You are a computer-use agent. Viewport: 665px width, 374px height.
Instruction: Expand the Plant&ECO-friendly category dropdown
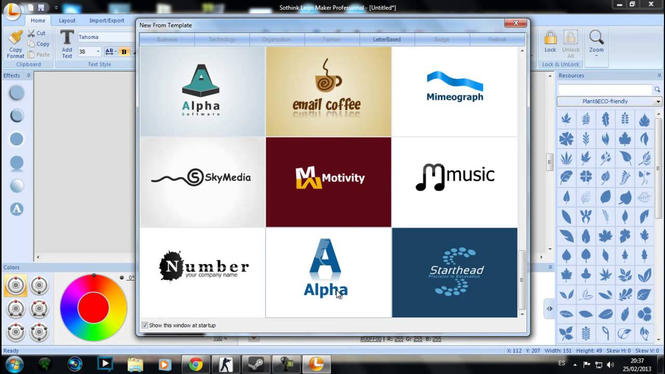658,102
